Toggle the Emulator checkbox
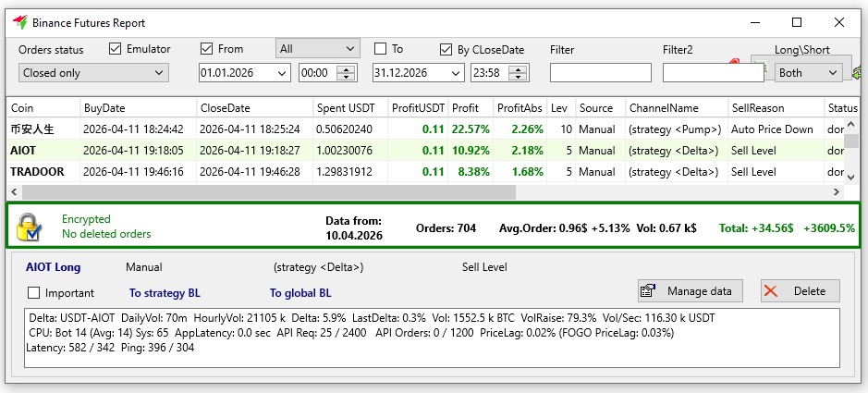 [116, 49]
